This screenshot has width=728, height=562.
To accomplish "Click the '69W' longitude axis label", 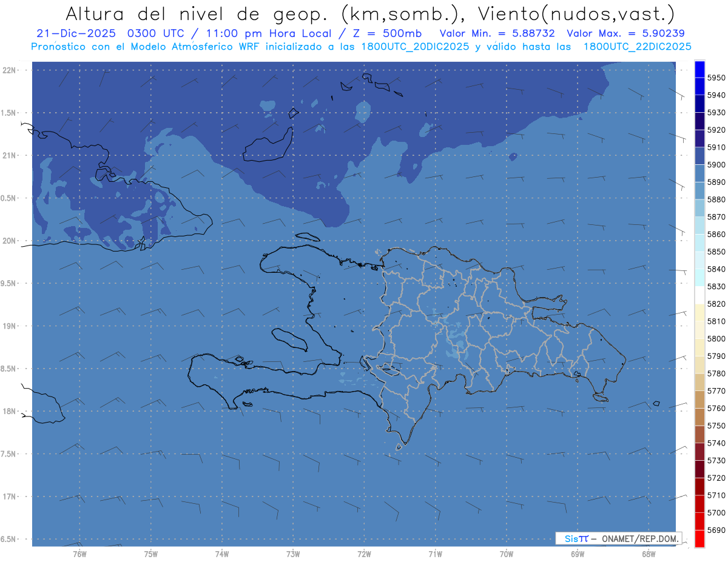I will 578,554.
